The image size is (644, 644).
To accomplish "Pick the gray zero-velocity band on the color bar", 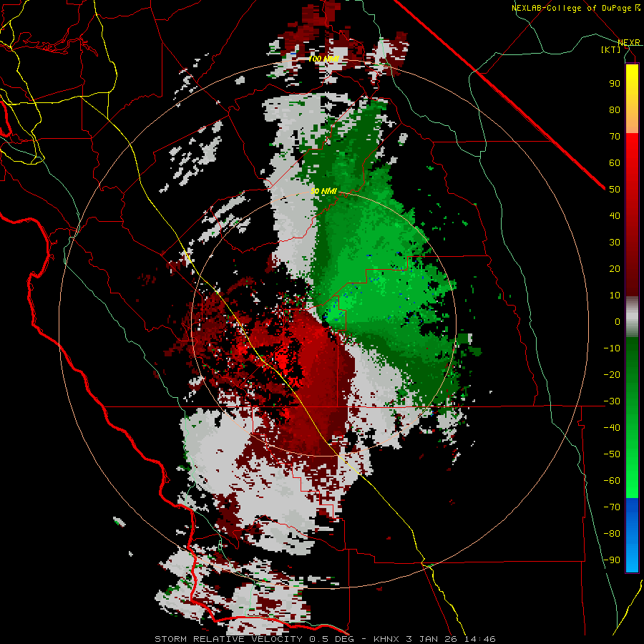I will [x=632, y=316].
